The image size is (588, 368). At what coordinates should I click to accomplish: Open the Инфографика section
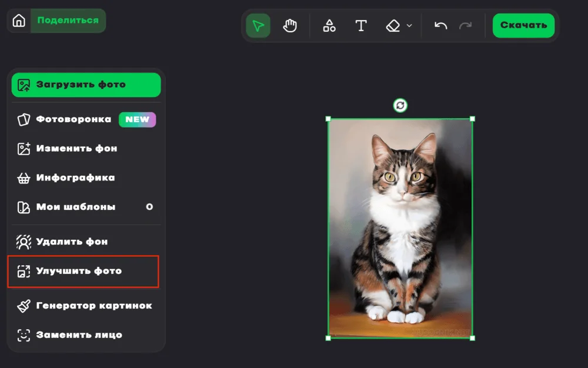pos(86,178)
